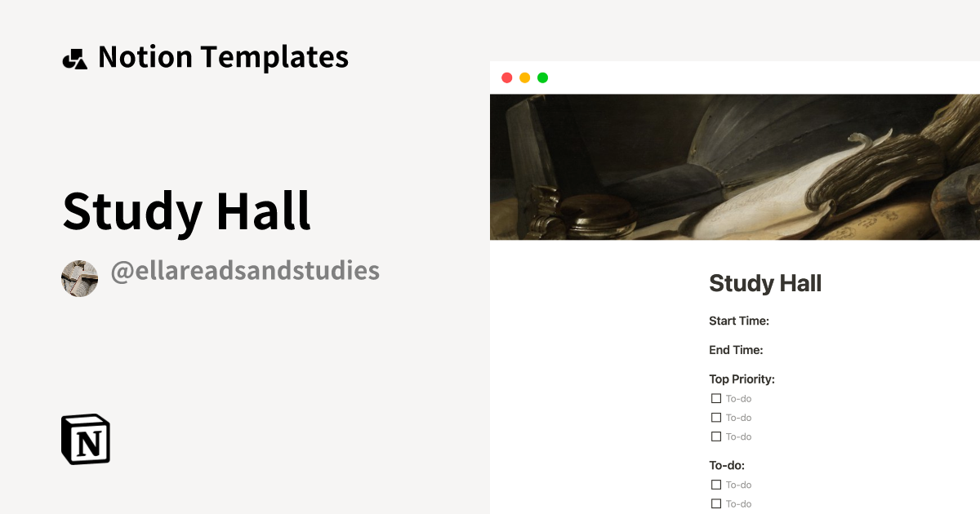Click the Top Priority heading
This screenshot has height=514, width=980.
[742, 379]
